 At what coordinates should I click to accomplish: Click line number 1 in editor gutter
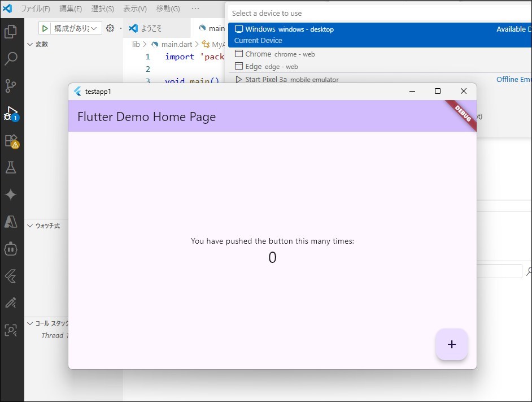coord(147,57)
